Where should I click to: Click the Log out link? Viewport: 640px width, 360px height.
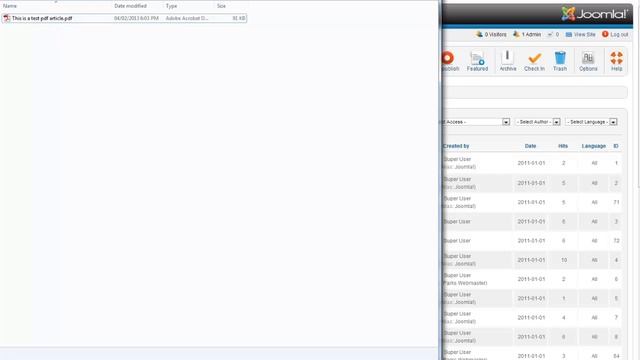pos(615,35)
